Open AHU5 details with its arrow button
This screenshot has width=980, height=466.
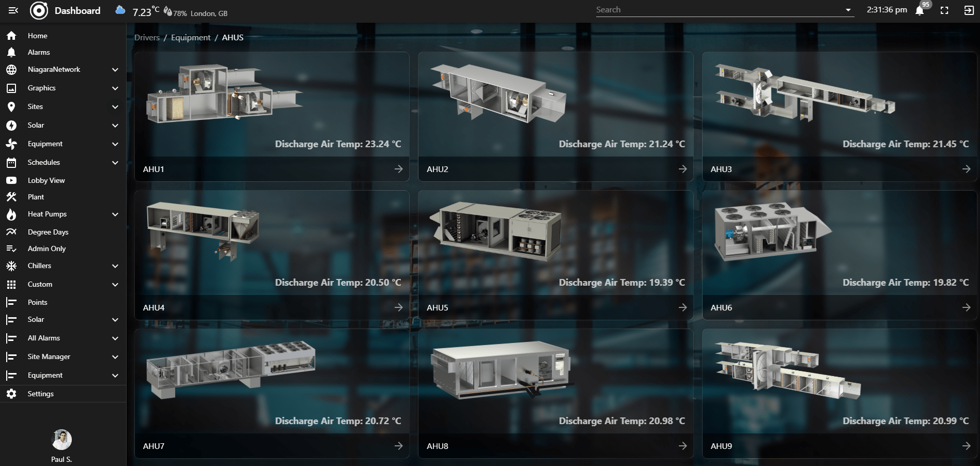point(682,307)
